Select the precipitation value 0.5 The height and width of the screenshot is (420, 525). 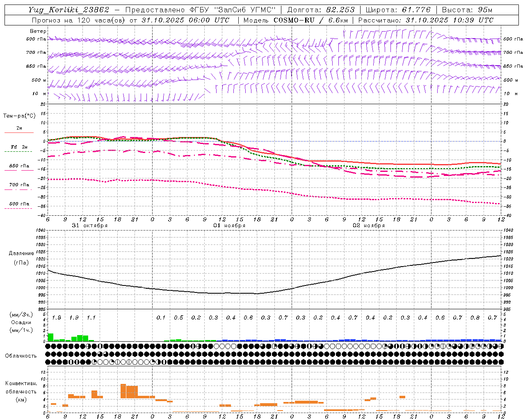click(178, 318)
